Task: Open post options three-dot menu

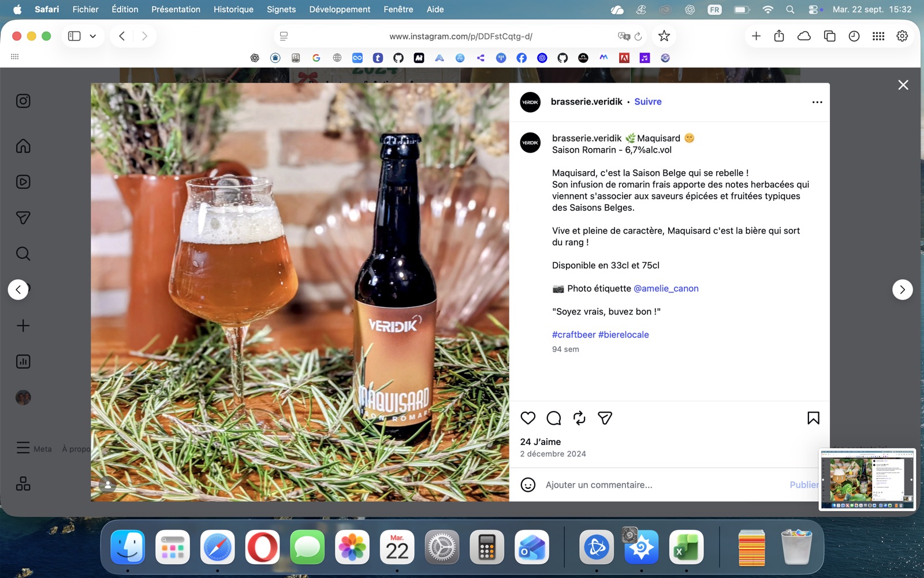Action: [x=817, y=102]
